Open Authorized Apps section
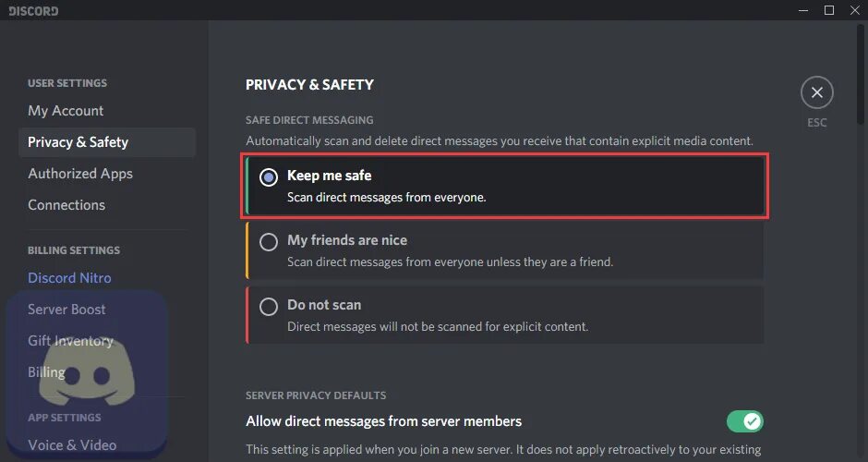The width and height of the screenshot is (868, 462). (x=80, y=174)
